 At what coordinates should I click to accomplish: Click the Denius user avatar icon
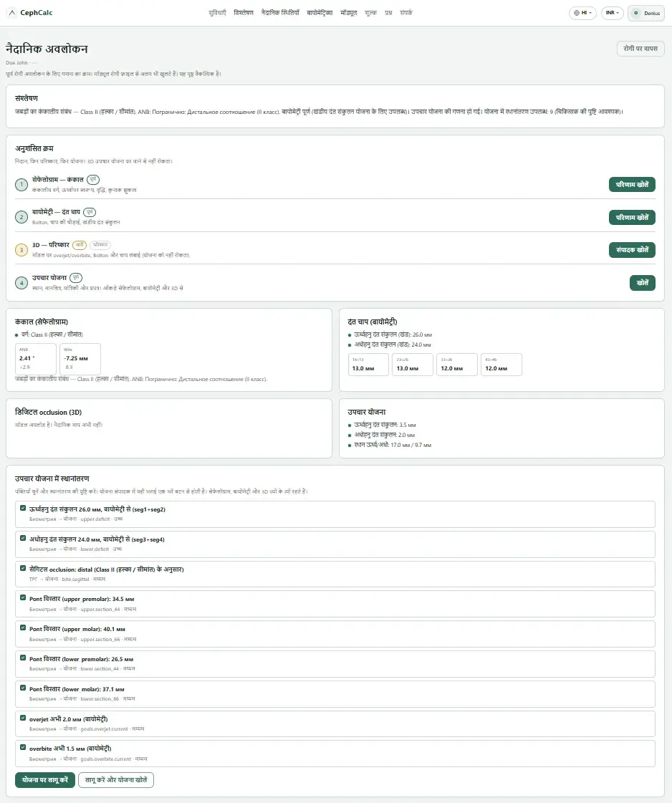636,13
